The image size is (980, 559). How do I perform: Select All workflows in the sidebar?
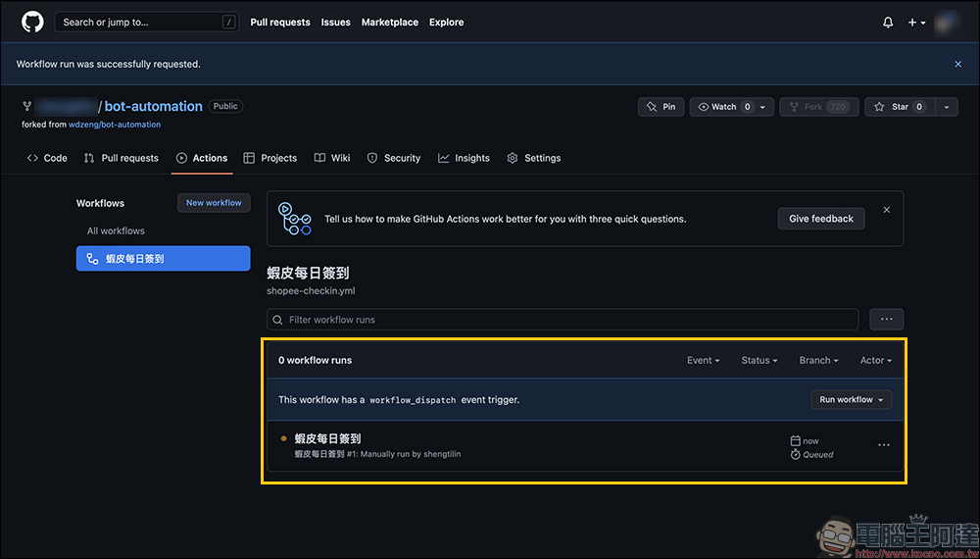click(116, 231)
